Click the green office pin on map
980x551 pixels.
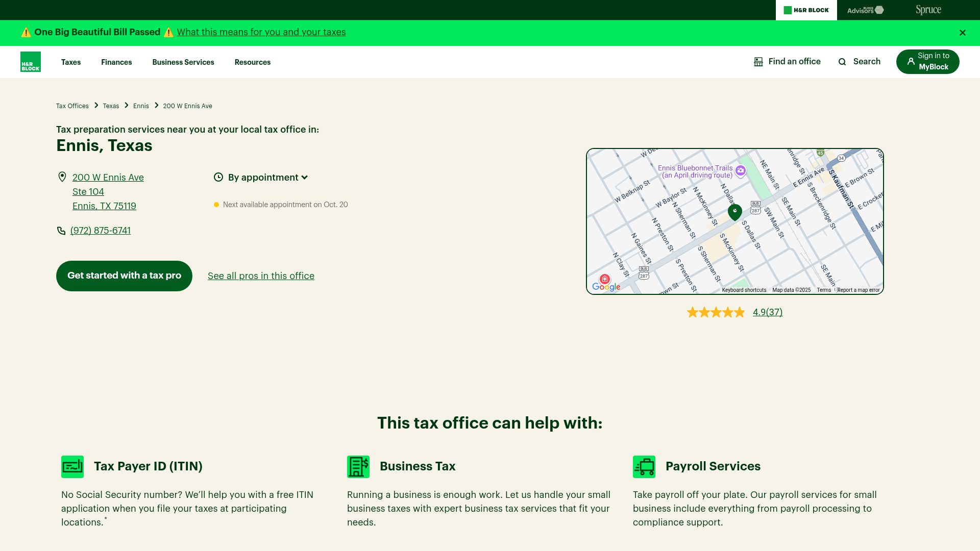pos(735,212)
